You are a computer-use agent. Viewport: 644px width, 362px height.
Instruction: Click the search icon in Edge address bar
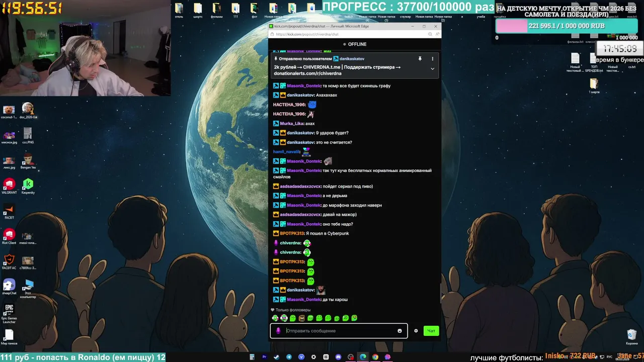click(x=430, y=34)
